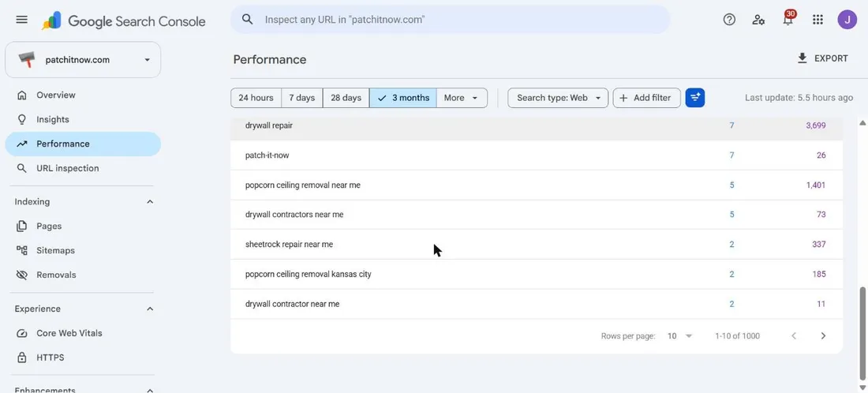Open the More date range dropdown

point(462,98)
